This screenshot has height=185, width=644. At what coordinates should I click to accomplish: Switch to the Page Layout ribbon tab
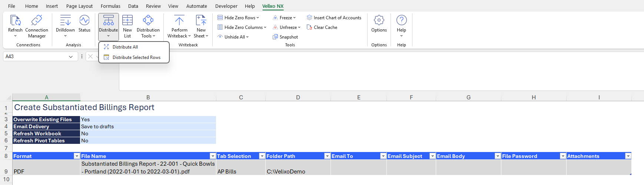point(79,6)
